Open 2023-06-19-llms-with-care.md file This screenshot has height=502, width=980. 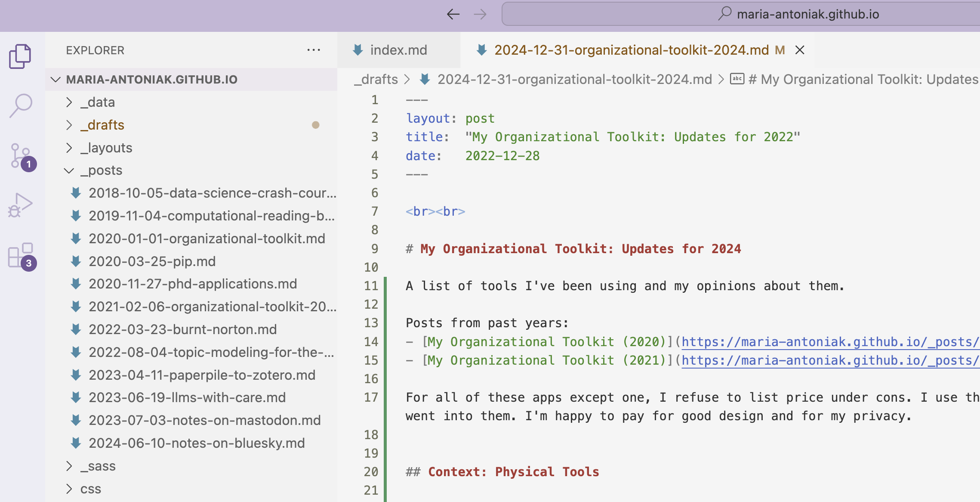tap(191, 397)
